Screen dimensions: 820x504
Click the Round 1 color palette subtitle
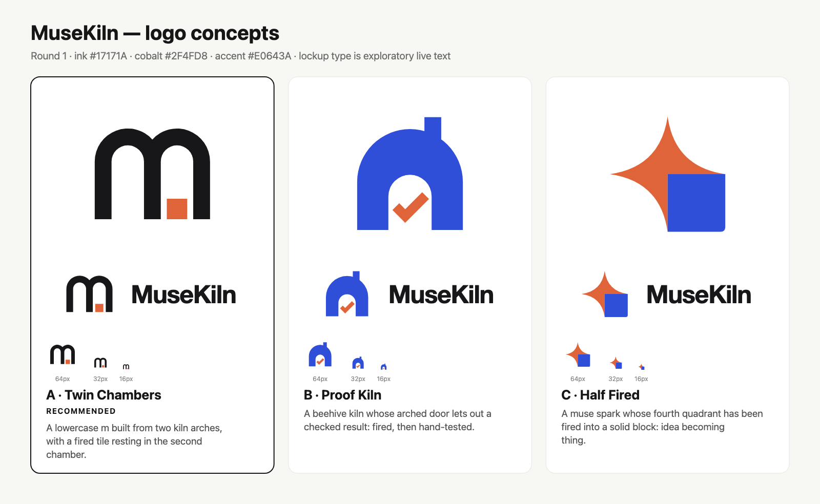(240, 56)
